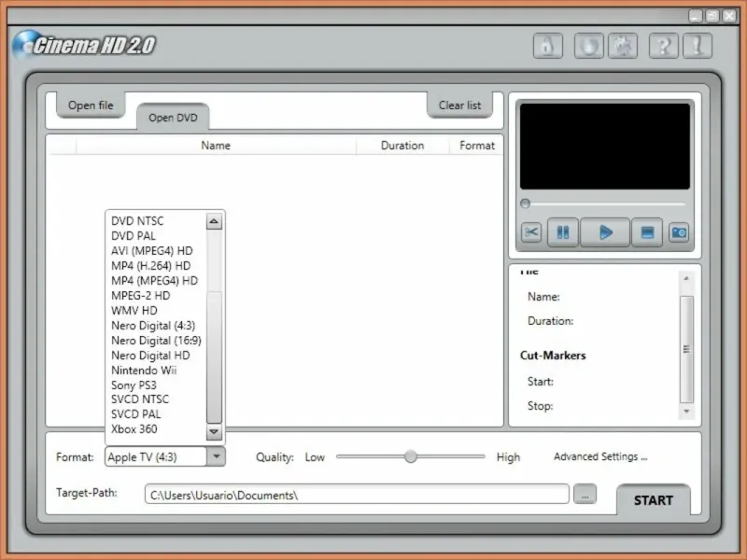The width and height of the screenshot is (747, 560).
Task: Stop the video preview playback
Action: 646,232
